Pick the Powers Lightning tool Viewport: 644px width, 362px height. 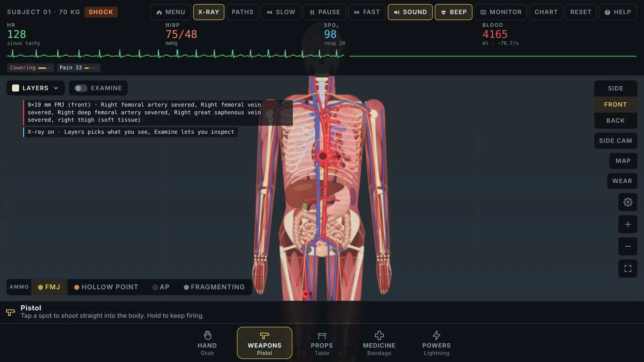pos(436,343)
